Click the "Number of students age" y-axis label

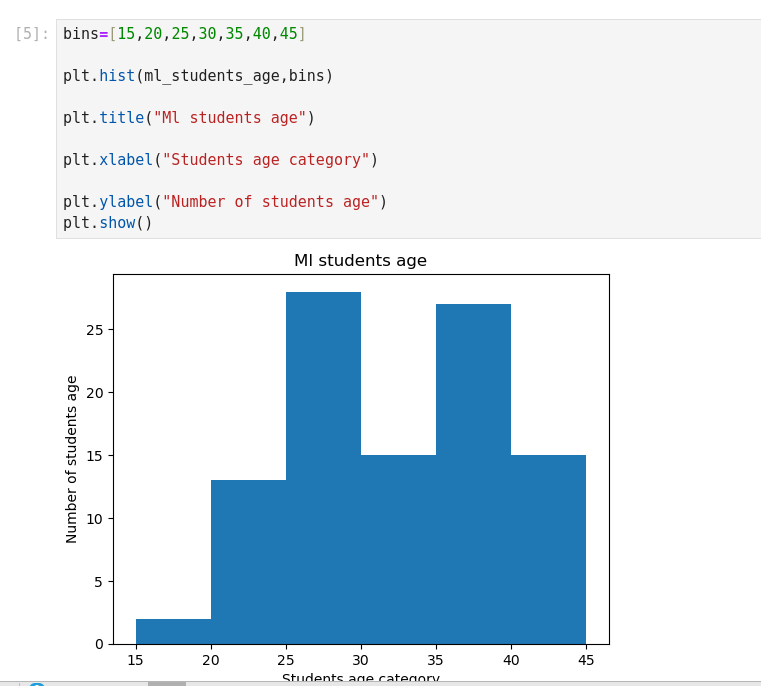click(x=72, y=459)
